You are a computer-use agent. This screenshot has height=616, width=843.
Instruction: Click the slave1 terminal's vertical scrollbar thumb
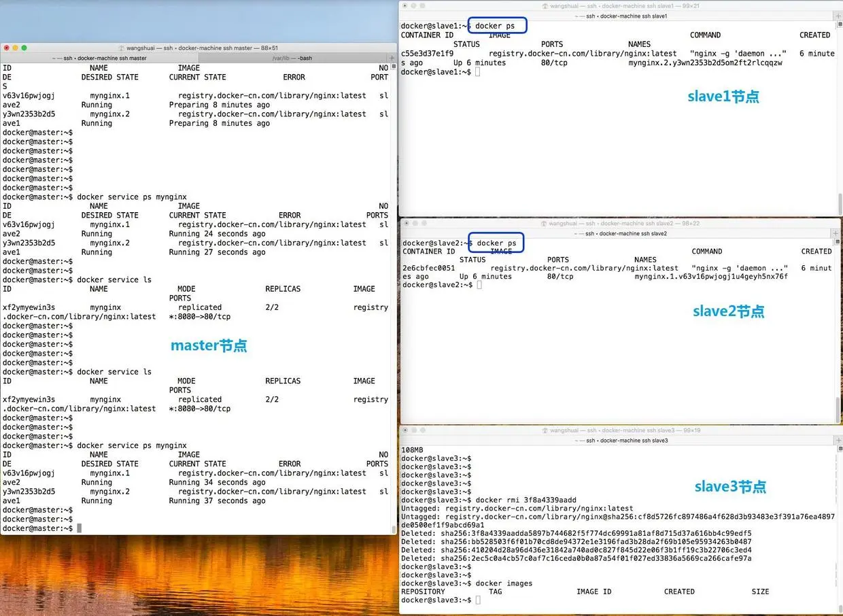point(839,203)
